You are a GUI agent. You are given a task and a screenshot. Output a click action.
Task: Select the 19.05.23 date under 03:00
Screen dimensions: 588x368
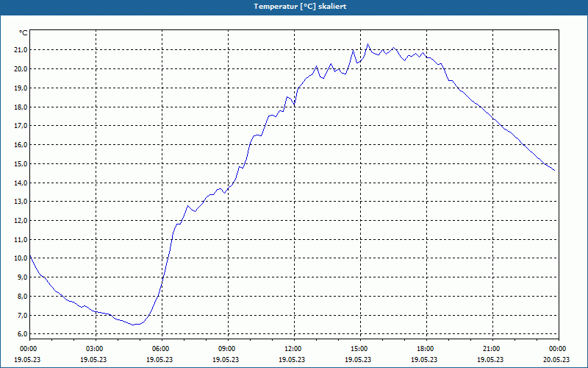(93, 359)
